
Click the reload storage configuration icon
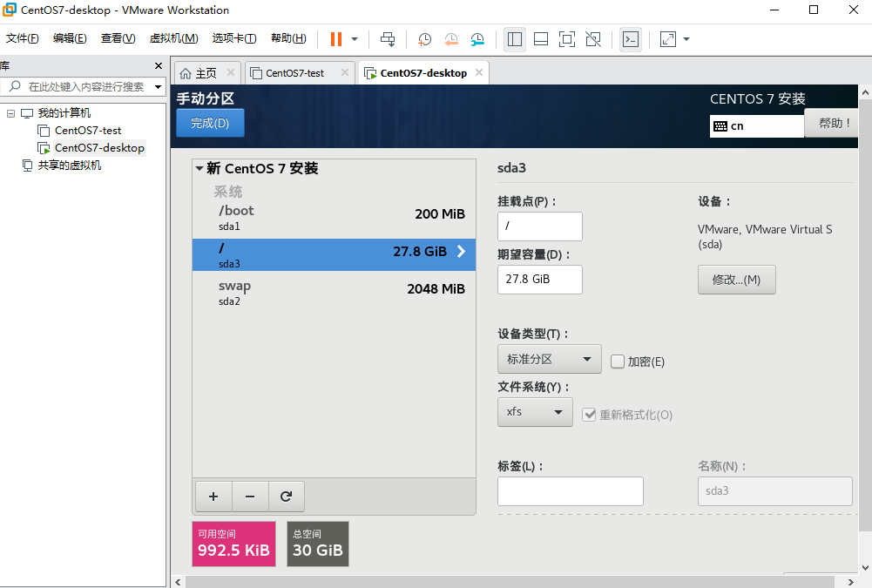287,497
